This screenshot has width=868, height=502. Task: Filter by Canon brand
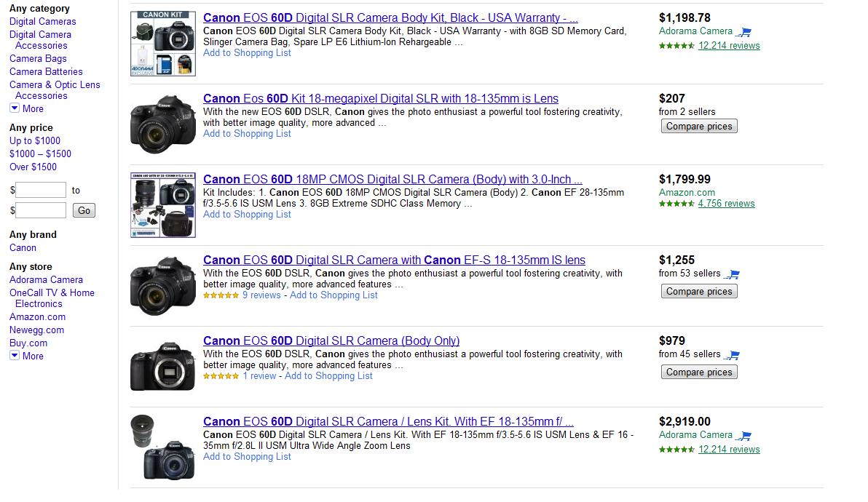[x=23, y=247]
